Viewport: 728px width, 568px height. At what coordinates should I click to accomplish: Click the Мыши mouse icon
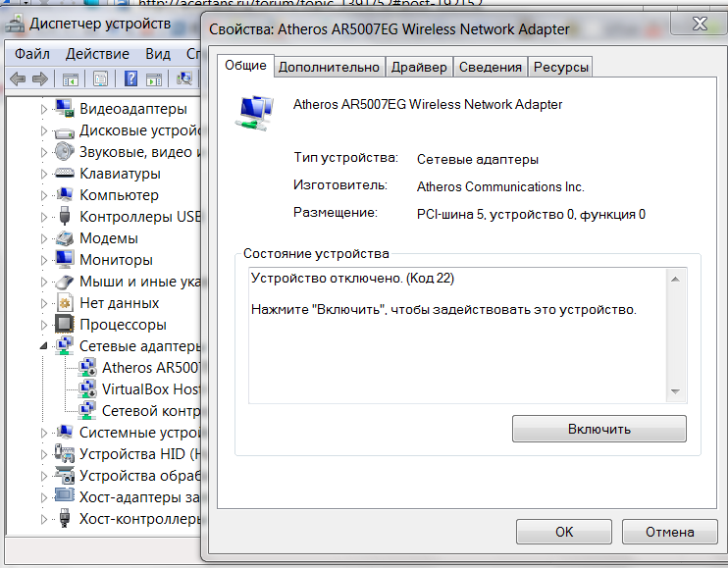coord(65,282)
